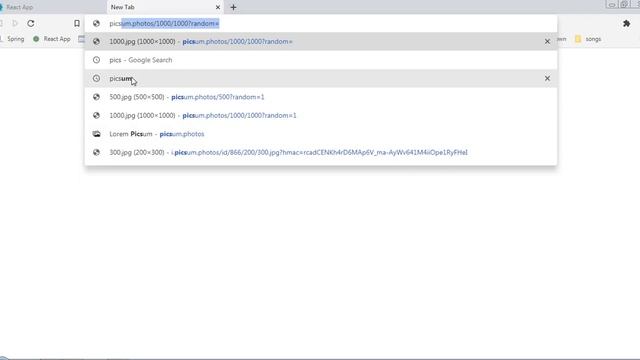Open the Spring bookmark
Image resolution: width=640 pixels, height=360 pixels.
click(x=12, y=39)
